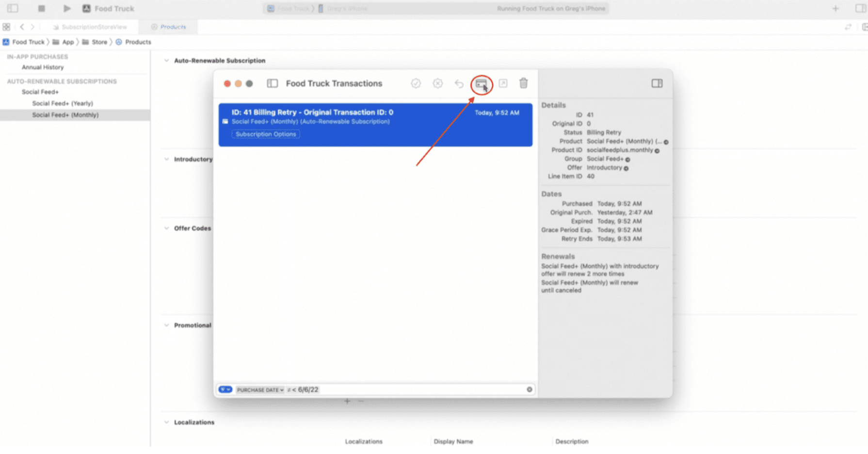The image size is (868, 454).
Task: Open the project navigator grid icon
Action: coord(6,27)
